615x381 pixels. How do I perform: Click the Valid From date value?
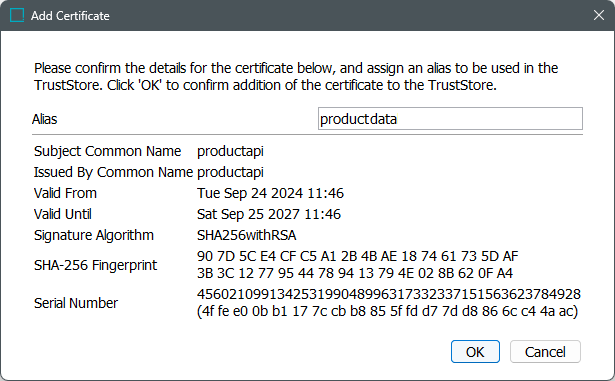tap(270, 193)
